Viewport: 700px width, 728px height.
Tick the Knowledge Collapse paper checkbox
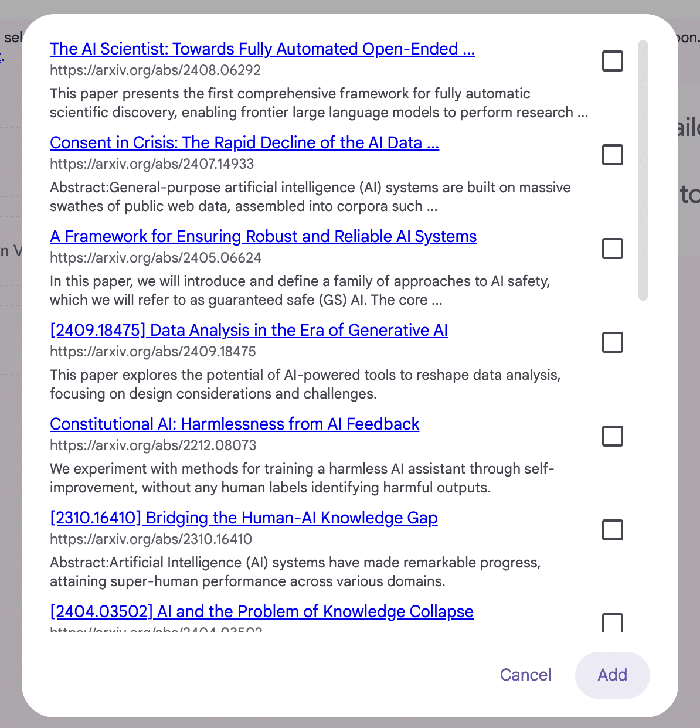(612, 621)
